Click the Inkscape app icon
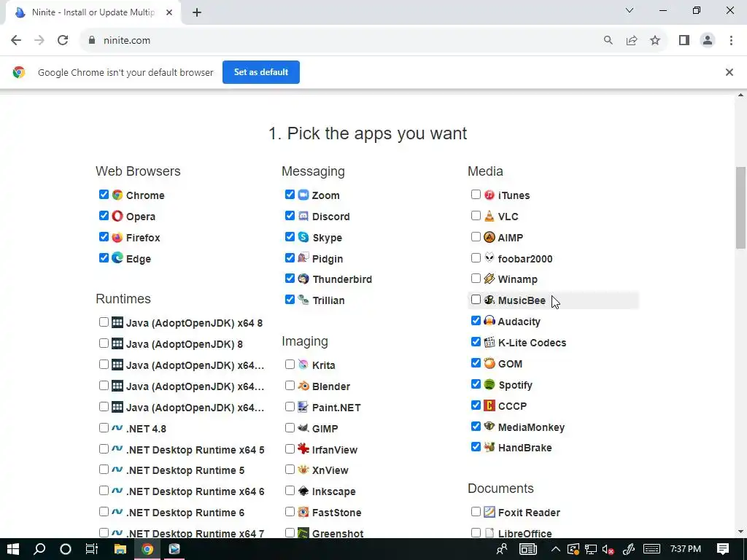This screenshot has width=747, height=560. 303,491
